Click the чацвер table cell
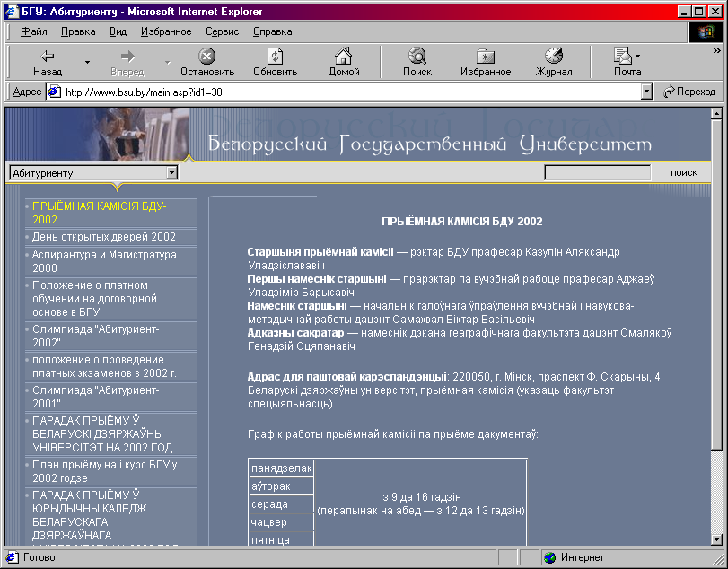The width and height of the screenshot is (728, 569). pyautogui.click(x=281, y=521)
